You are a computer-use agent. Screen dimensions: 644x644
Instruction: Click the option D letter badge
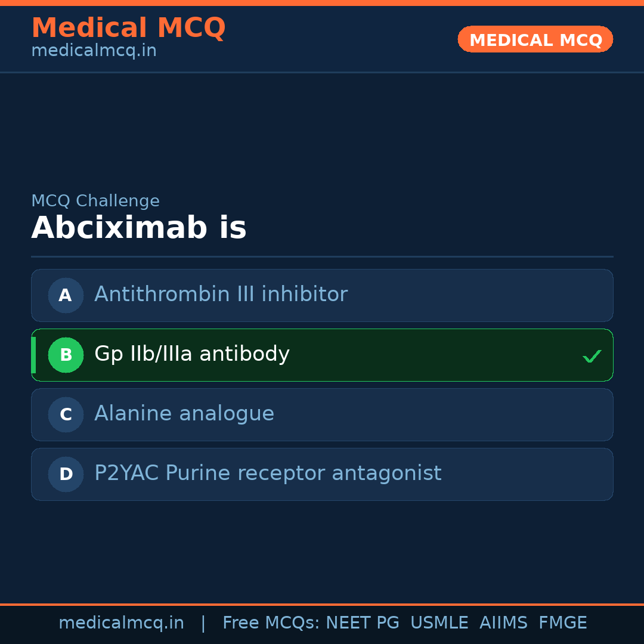(x=66, y=474)
